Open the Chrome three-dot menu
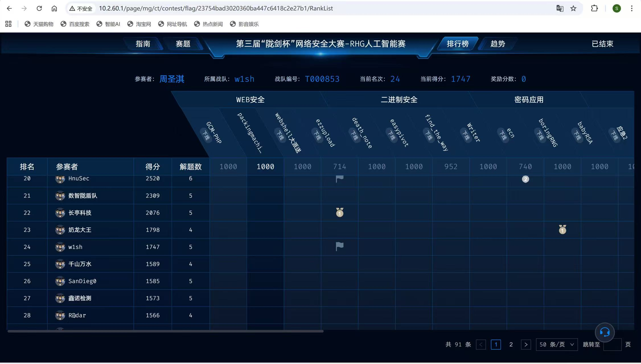The image size is (641, 364). [x=632, y=8]
